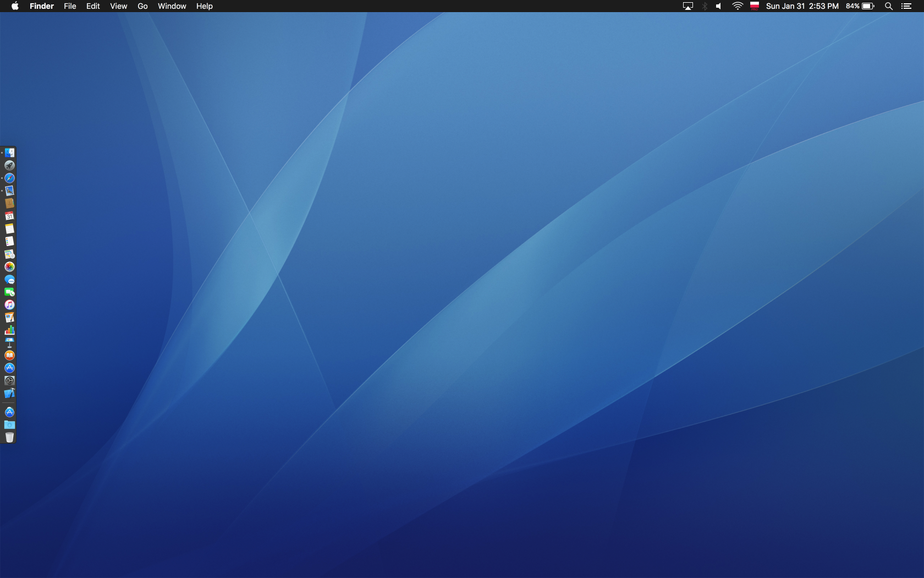Open the Finder application menu

[x=42, y=6]
